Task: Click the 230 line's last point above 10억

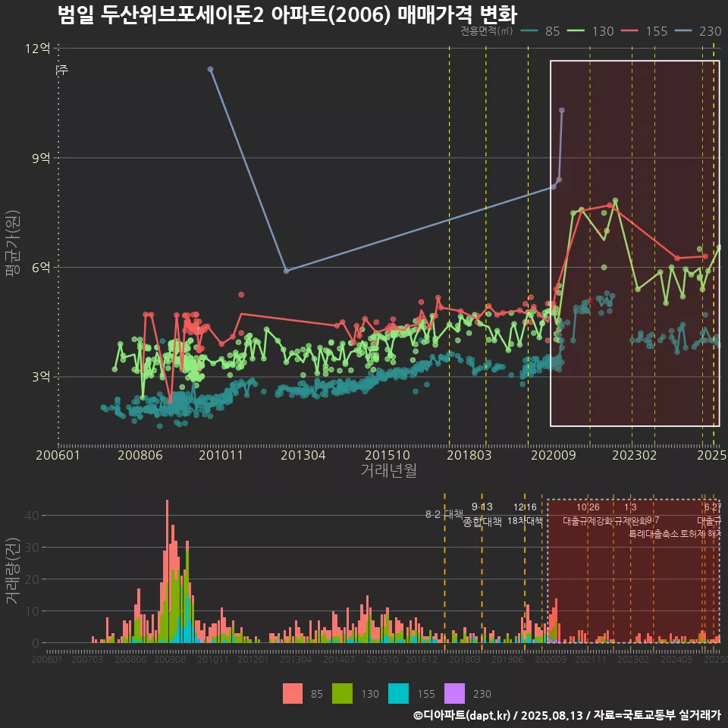Action: pos(562,111)
